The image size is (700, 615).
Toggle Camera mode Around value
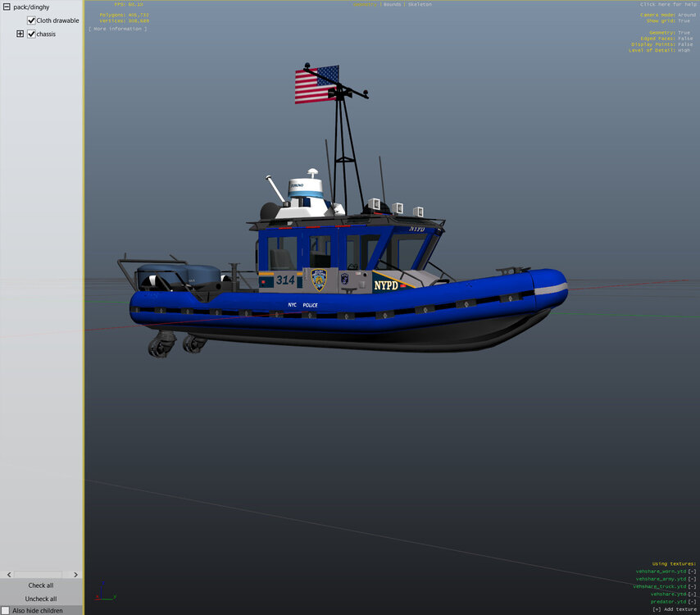pos(687,15)
